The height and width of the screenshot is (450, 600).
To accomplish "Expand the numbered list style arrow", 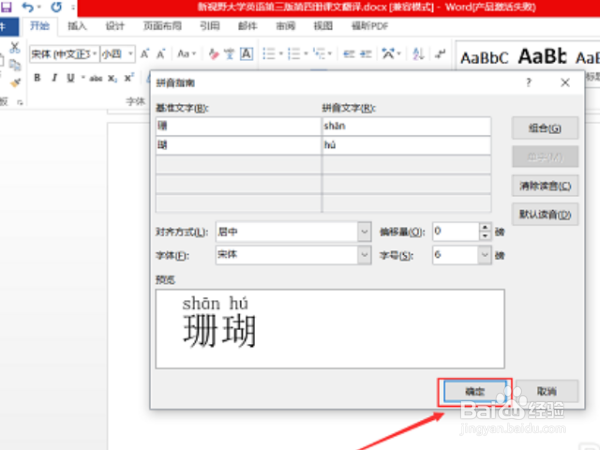I will [x=306, y=54].
